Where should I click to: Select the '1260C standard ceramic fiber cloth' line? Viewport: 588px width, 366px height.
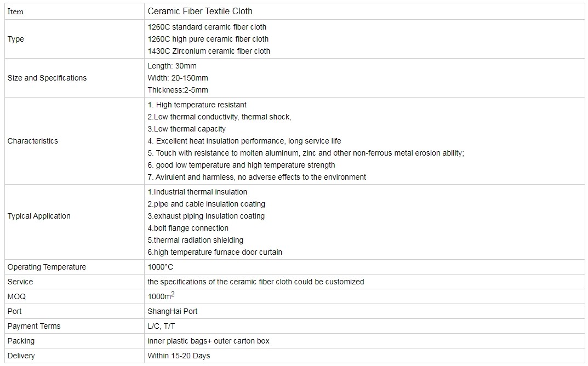(207, 27)
